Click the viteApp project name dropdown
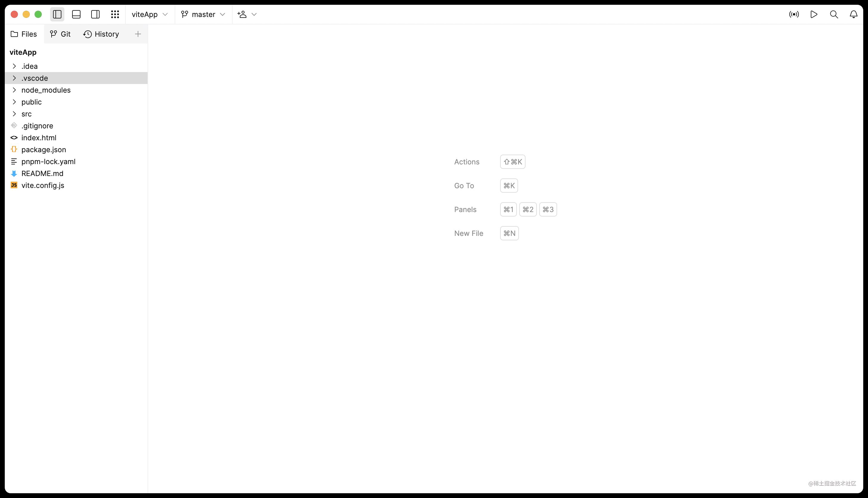868x498 pixels. tap(149, 14)
